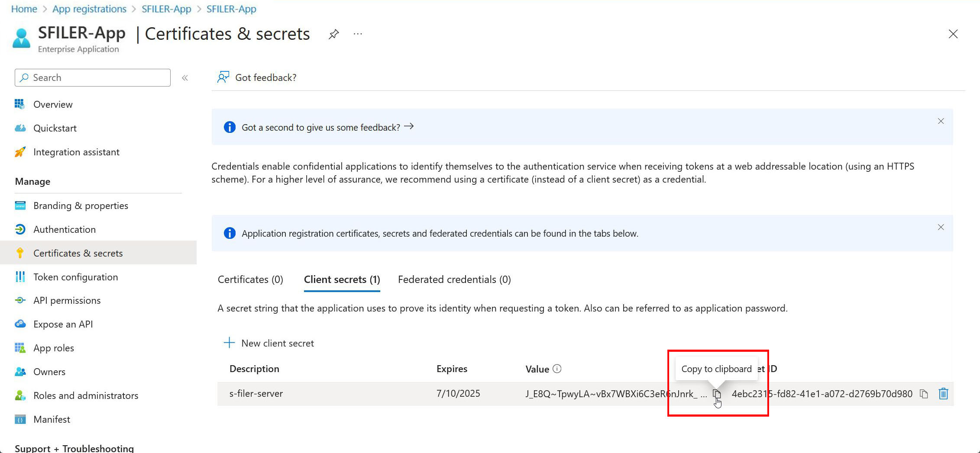Click the plus icon for new secret
The width and height of the screenshot is (980, 453).
(x=229, y=343)
